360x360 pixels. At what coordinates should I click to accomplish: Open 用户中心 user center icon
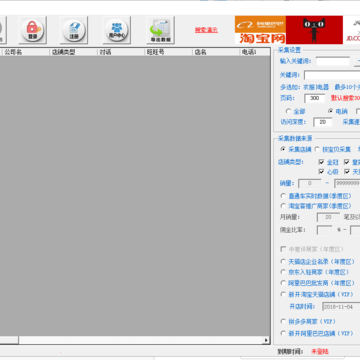pos(117,30)
